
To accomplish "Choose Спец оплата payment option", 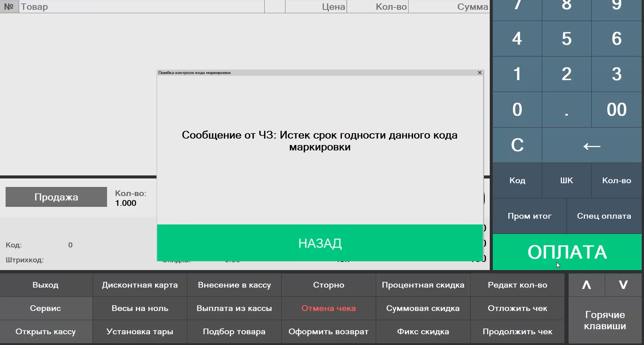I will pos(604,216).
